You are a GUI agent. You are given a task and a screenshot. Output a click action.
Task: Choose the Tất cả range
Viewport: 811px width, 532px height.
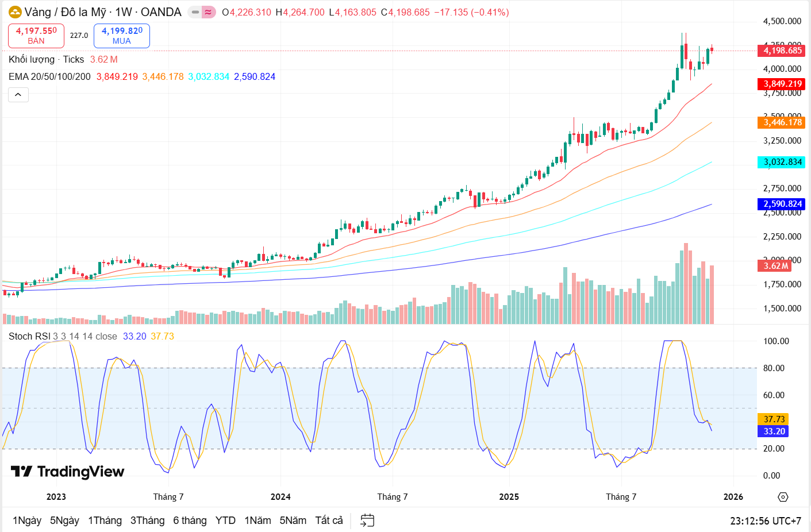pos(329,521)
